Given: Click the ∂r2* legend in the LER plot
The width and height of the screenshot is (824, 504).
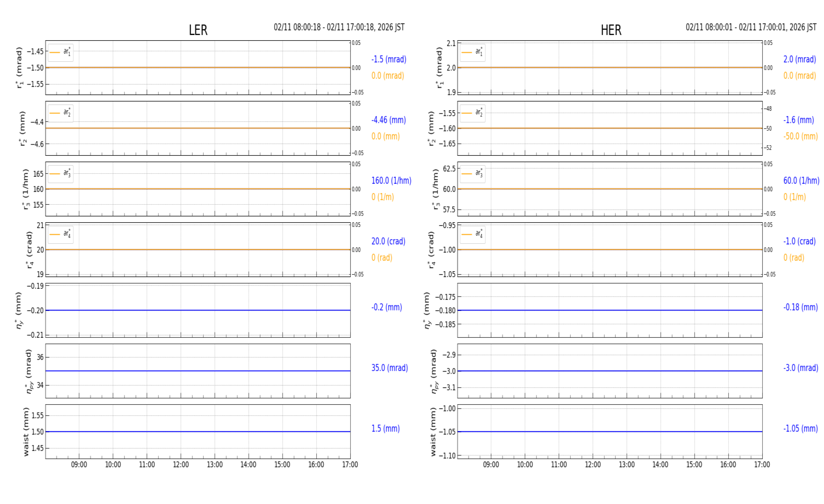Looking at the screenshot, I should (x=61, y=113).
